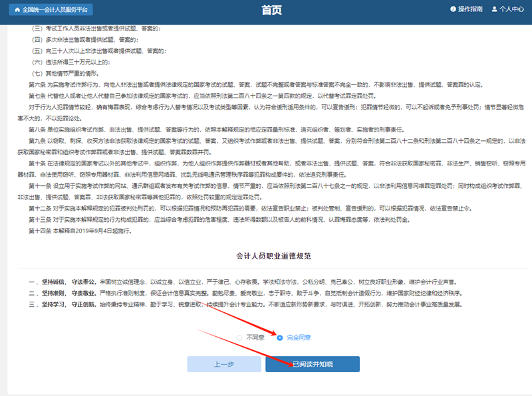Image resolution: width=532 pixels, height=396 pixels.
Task: Click the 二、坚持准则，守责敬业 text
Action: [x=63, y=293]
